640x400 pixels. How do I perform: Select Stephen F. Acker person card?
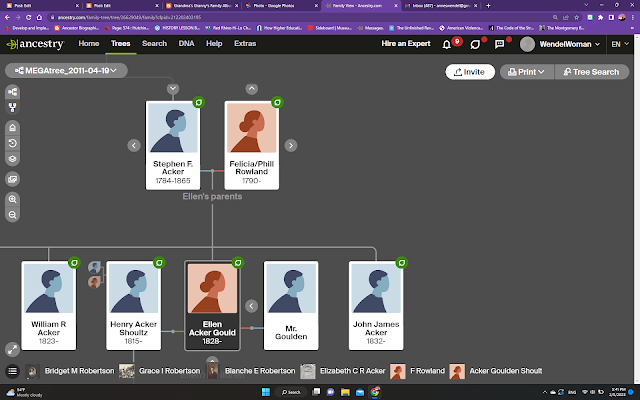pyautogui.click(x=173, y=145)
